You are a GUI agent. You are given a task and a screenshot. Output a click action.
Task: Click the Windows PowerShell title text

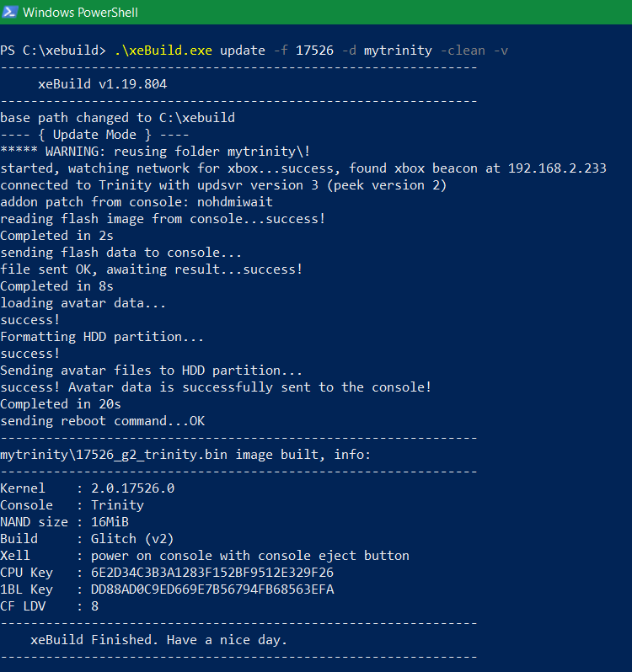point(80,13)
